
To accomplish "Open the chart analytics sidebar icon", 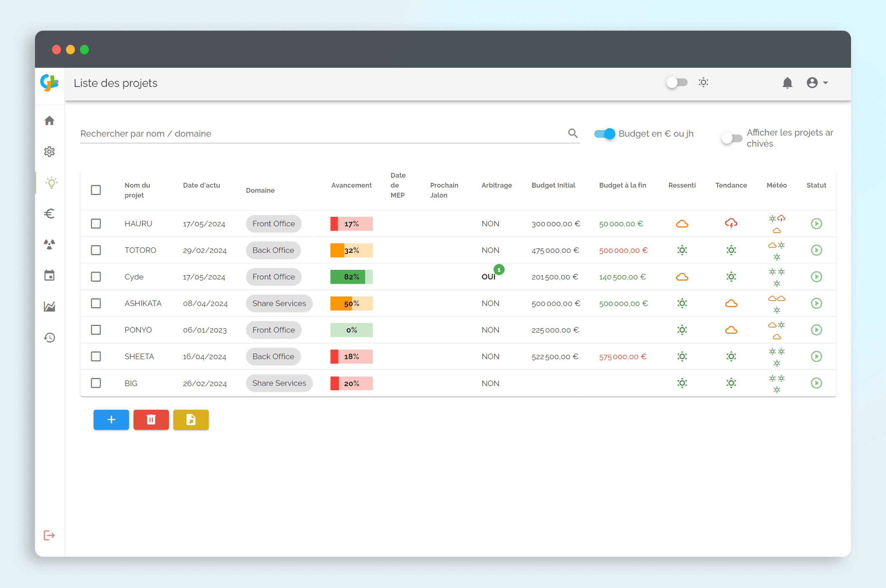I will click(49, 306).
